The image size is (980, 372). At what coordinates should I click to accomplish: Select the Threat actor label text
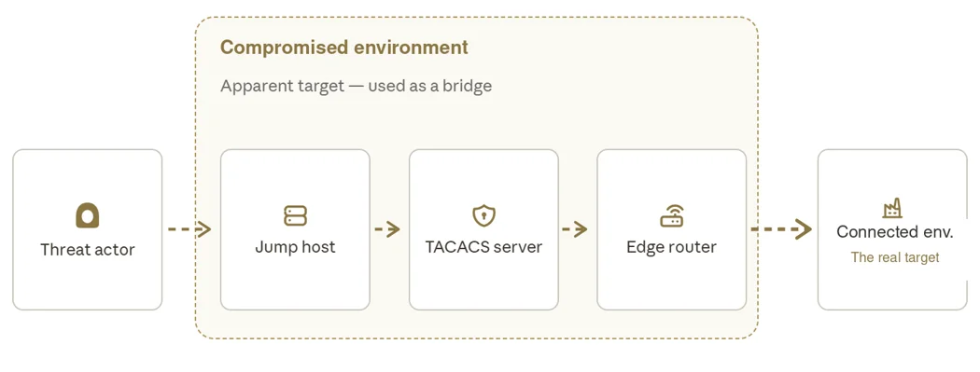point(88,250)
